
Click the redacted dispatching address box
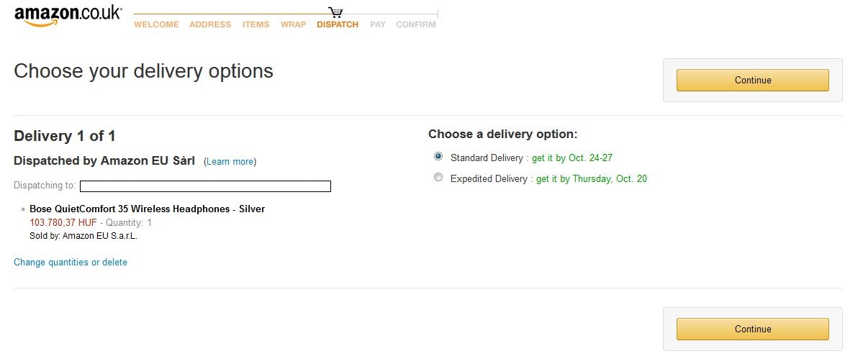[205, 186]
